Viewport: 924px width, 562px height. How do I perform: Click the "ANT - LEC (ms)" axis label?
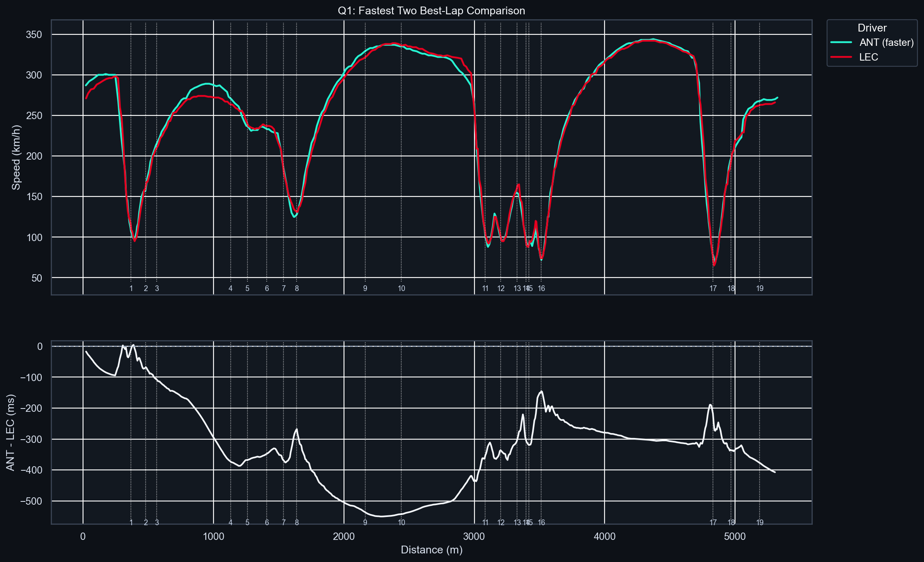click(11, 433)
